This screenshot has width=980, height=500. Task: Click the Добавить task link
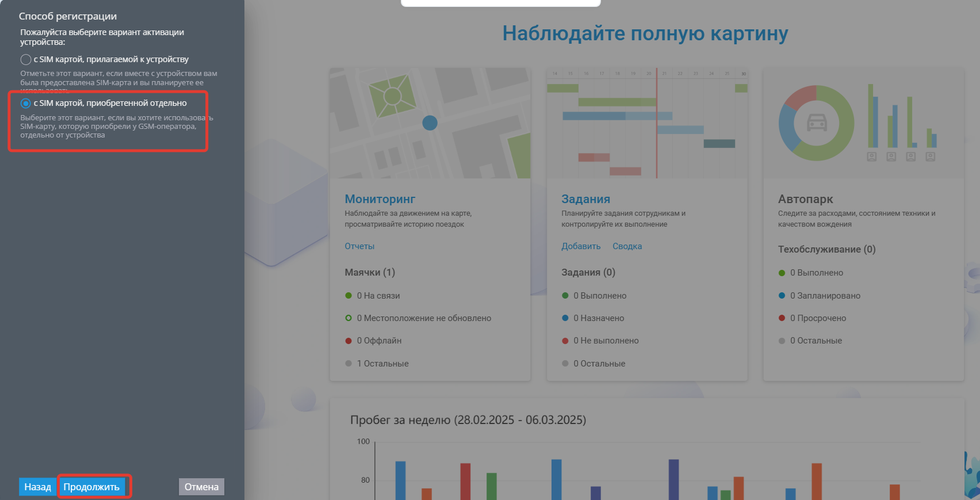(581, 246)
